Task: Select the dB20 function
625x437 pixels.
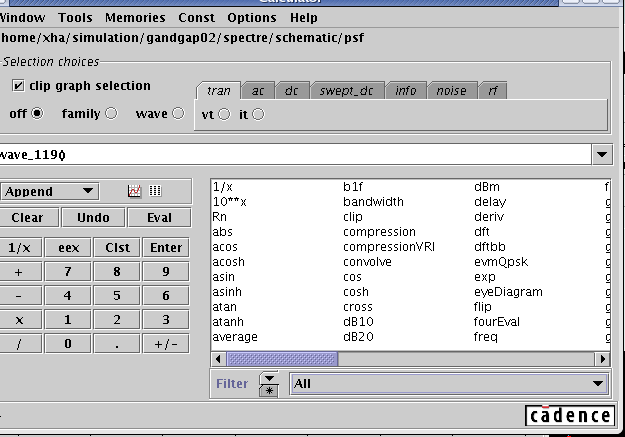Action: click(x=358, y=337)
